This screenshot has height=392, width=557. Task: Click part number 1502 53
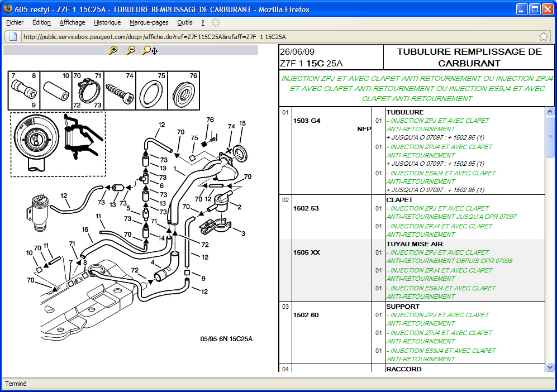point(306,208)
